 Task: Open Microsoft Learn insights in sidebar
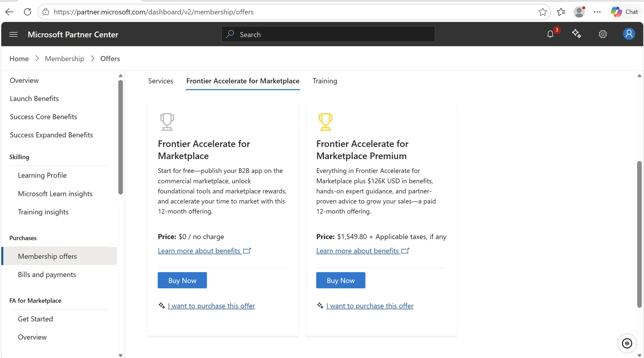tap(55, 194)
